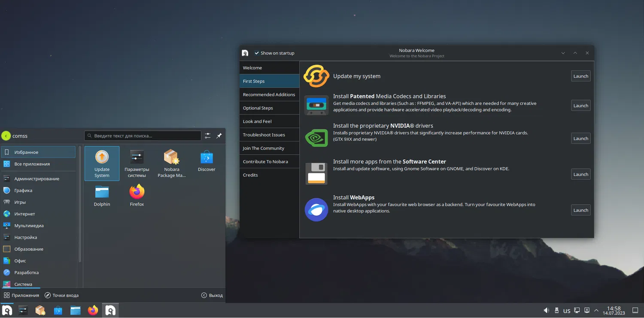
Task: Open the Recommended Additions page
Action: (269, 94)
